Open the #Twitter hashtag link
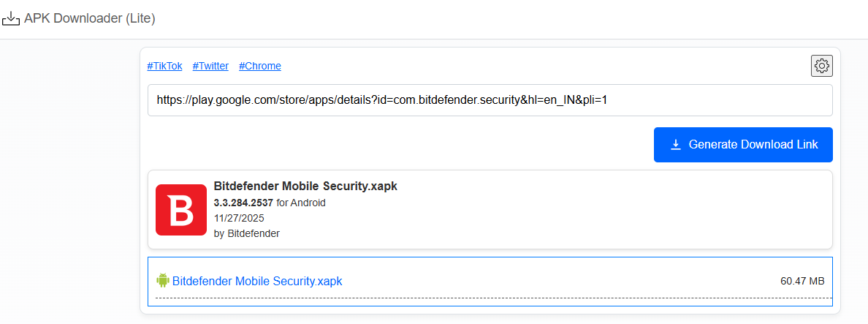This screenshot has width=868, height=324. pyautogui.click(x=210, y=66)
